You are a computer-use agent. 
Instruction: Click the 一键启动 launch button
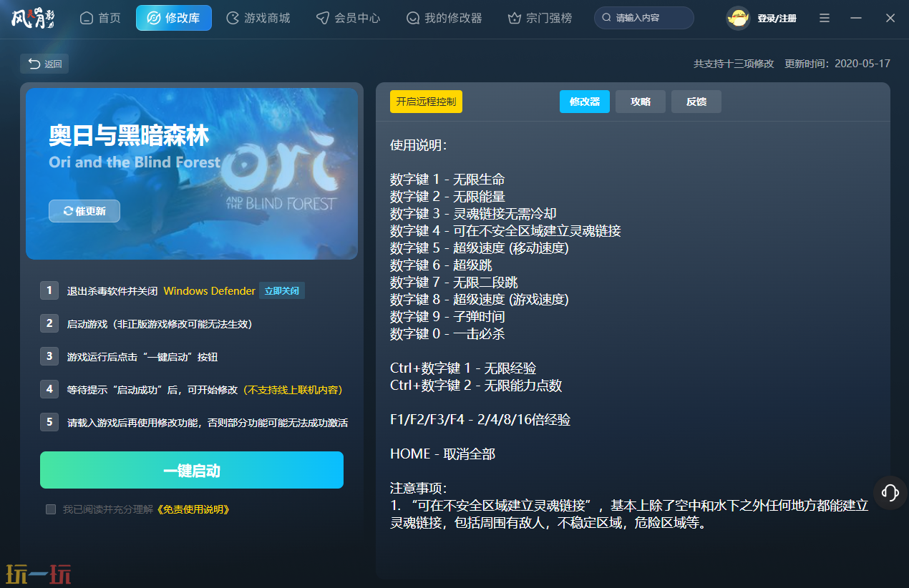(192, 470)
